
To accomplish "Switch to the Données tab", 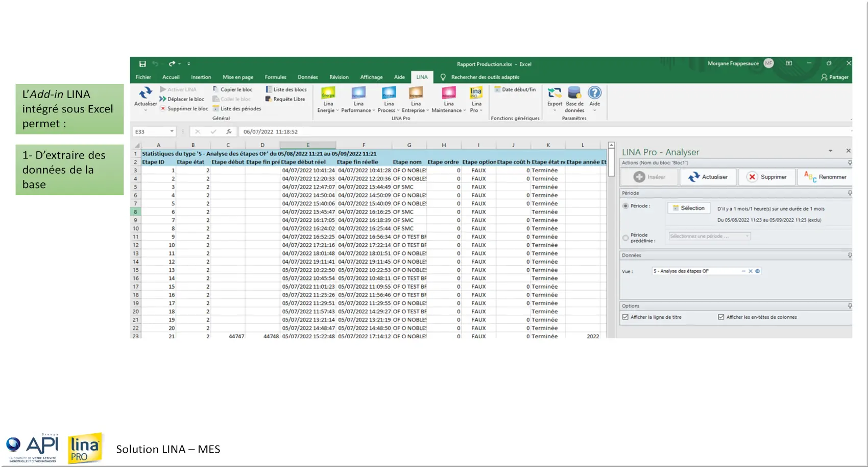I will click(x=308, y=77).
